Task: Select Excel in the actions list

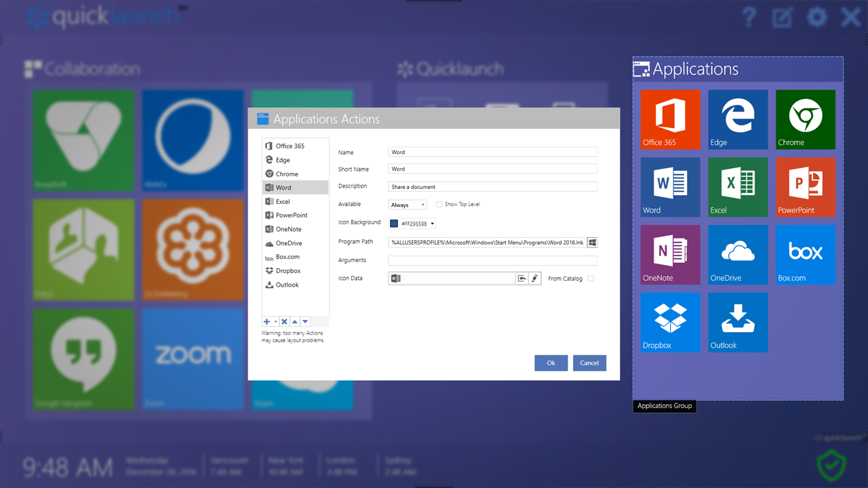Action: [296, 201]
